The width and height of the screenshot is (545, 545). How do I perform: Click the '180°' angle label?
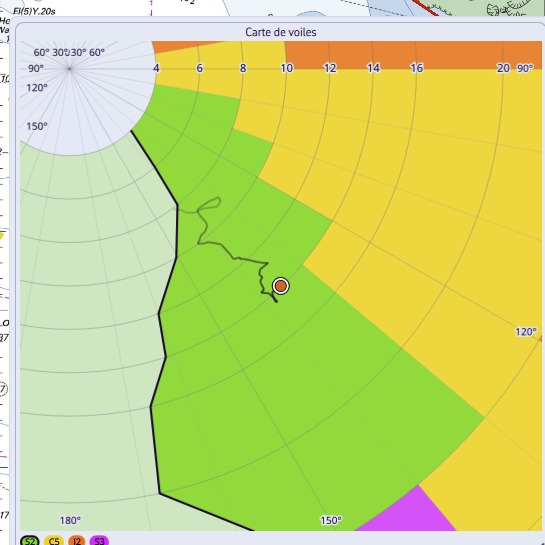click(70, 520)
